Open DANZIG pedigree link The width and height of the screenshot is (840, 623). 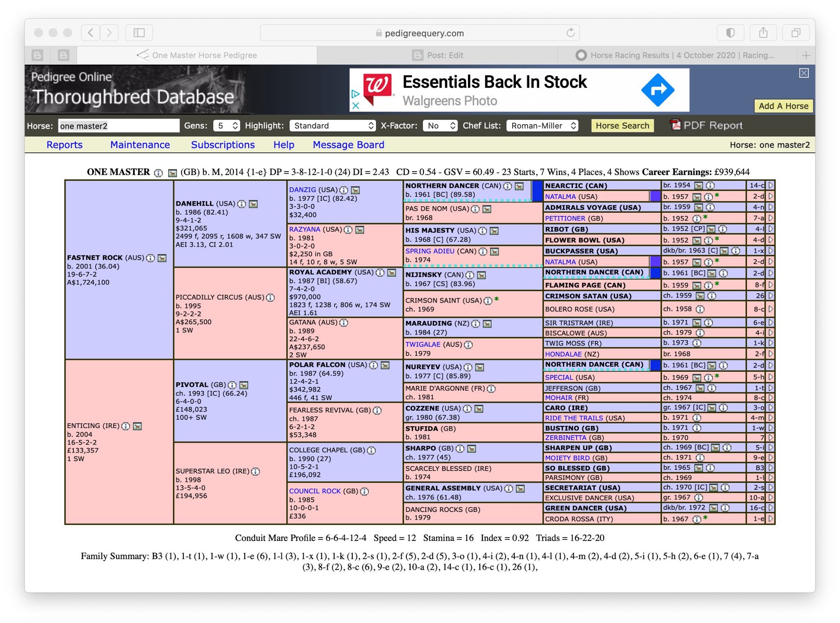(302, 190)
